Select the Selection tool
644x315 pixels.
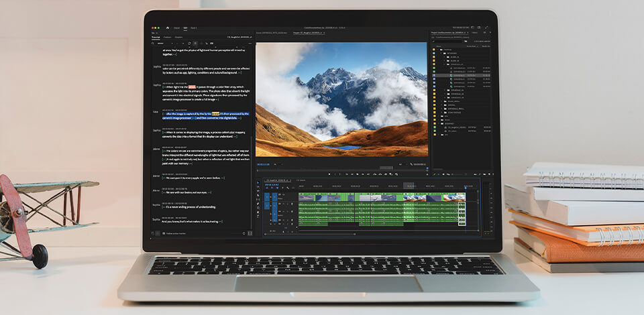click(258, 182)
